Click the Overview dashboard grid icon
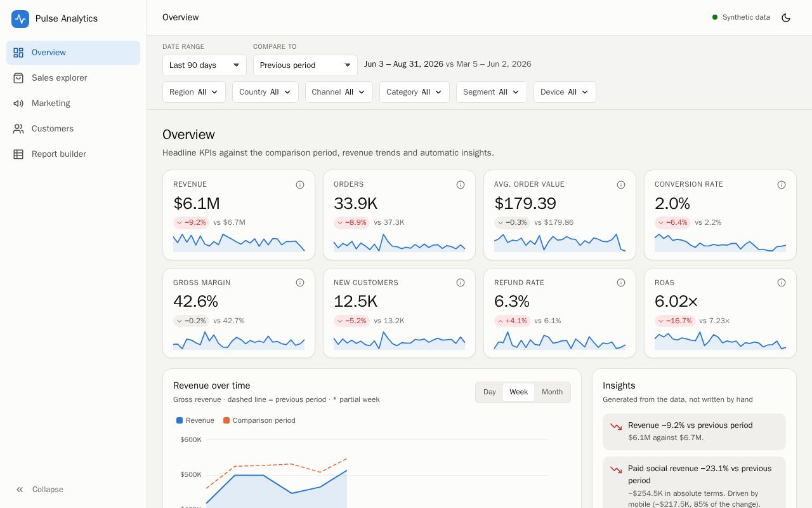Image resolution: width=812 pixels, height=508 pixels. pos(18,53)
